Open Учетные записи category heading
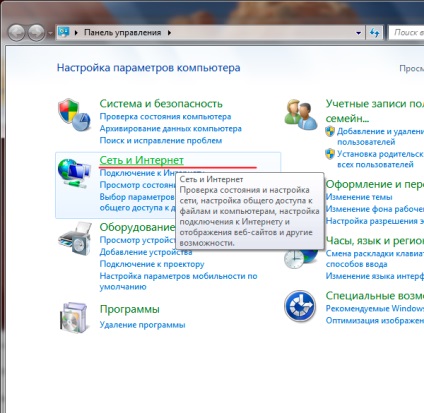The width and height of the screenshot is (424, 413). coord(375,111)
